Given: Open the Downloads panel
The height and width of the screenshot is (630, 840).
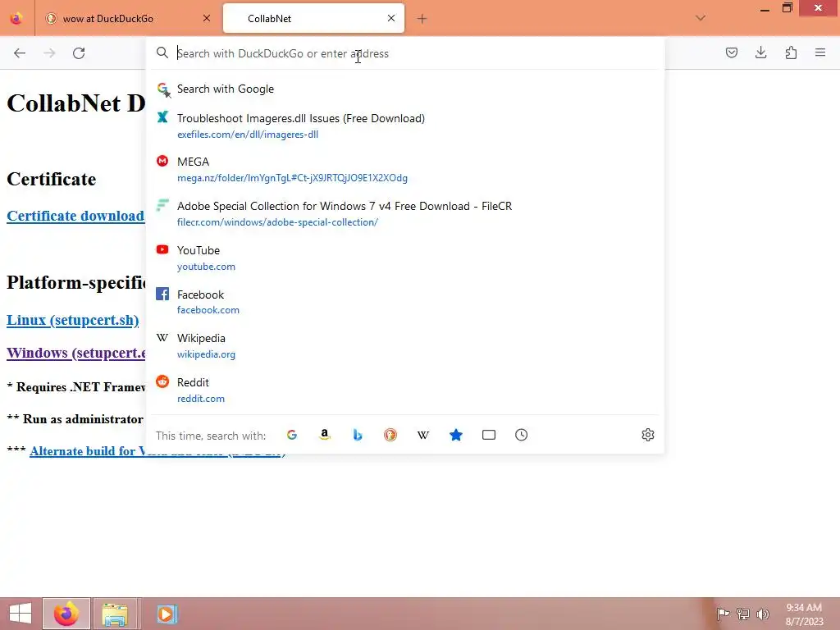Looking at the screenshot, I should [x=760, y=52].
